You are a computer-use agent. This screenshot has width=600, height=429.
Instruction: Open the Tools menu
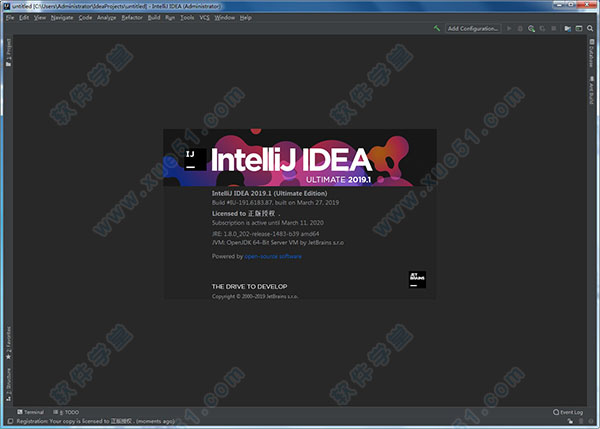tap(187, 18)
